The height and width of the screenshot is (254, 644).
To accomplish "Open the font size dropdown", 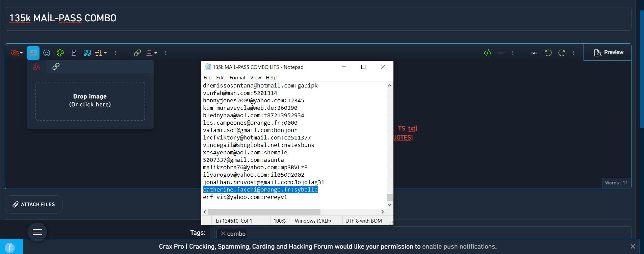I will pyautogui.click(x=101, y=53).
